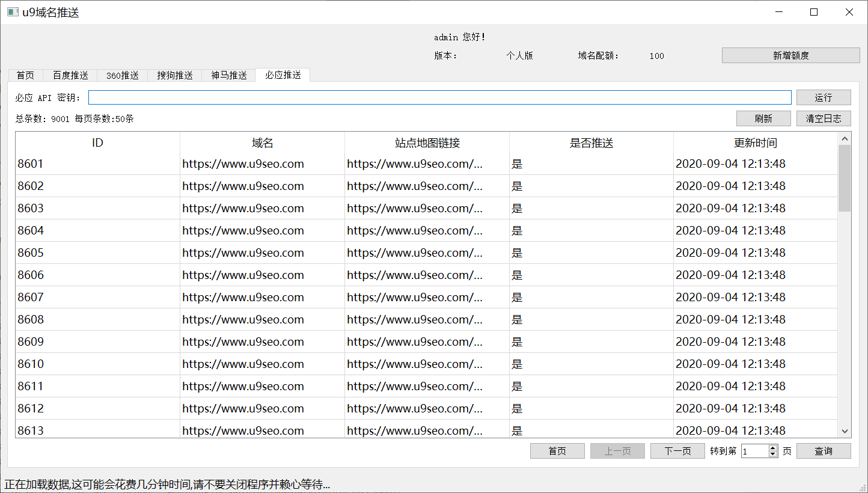Click the 刷新 button
Screen dimensions: 868x493
click(763, 118)
